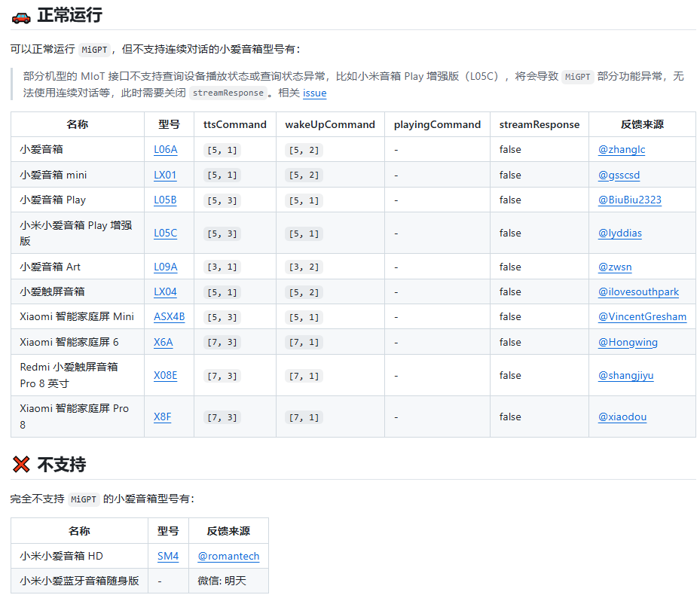Screen dimensions: 700x595
Task: Visit @ilovesouthpark user profile
Action: coord(638,292)
